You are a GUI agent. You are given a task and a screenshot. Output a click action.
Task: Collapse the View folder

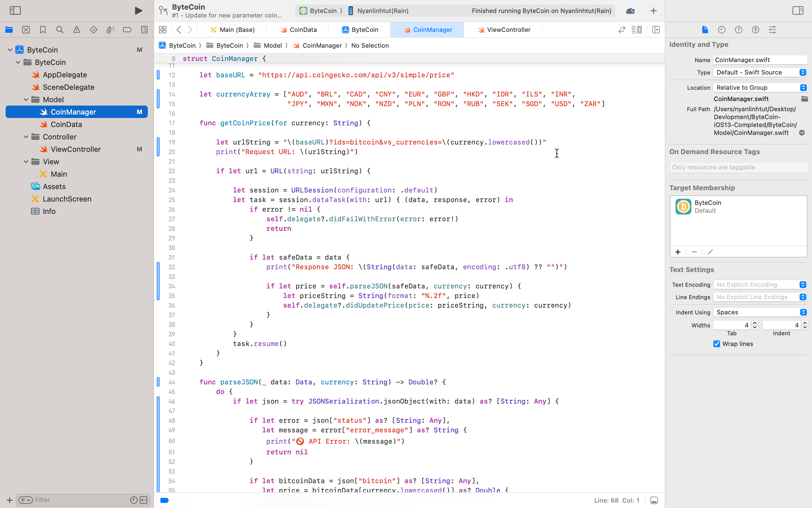26,162
